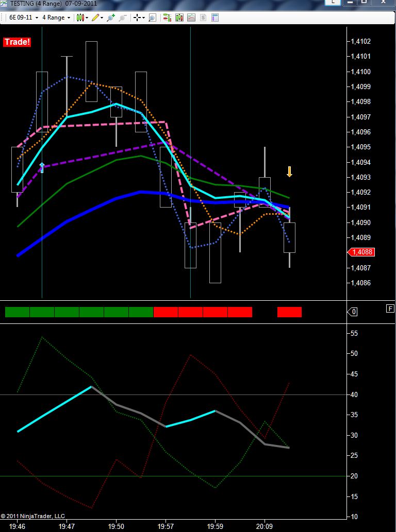Click the toolbar drag grip handle
396x532 pixels.
pos(3,18)
